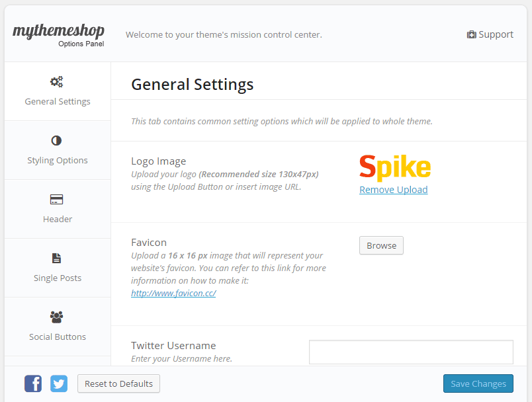Click the Header card icon
The image size is (532, 402).
click(57, 200)
